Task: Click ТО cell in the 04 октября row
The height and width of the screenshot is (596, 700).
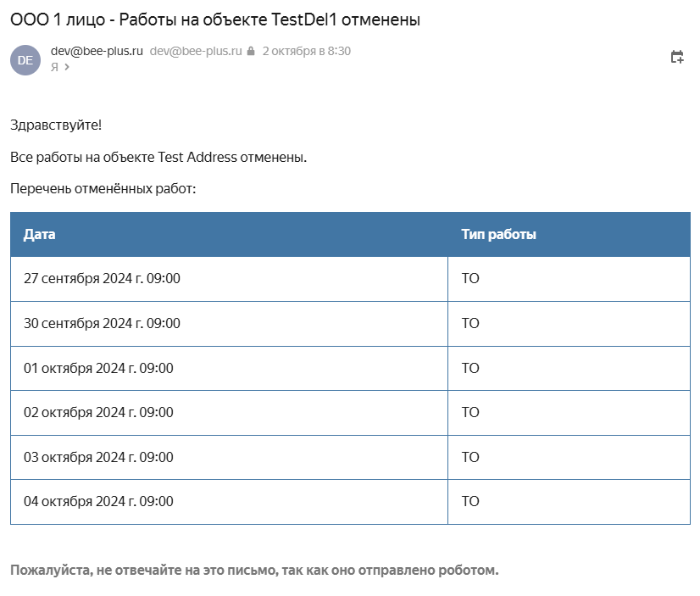Action: click(x=470, y=501)
